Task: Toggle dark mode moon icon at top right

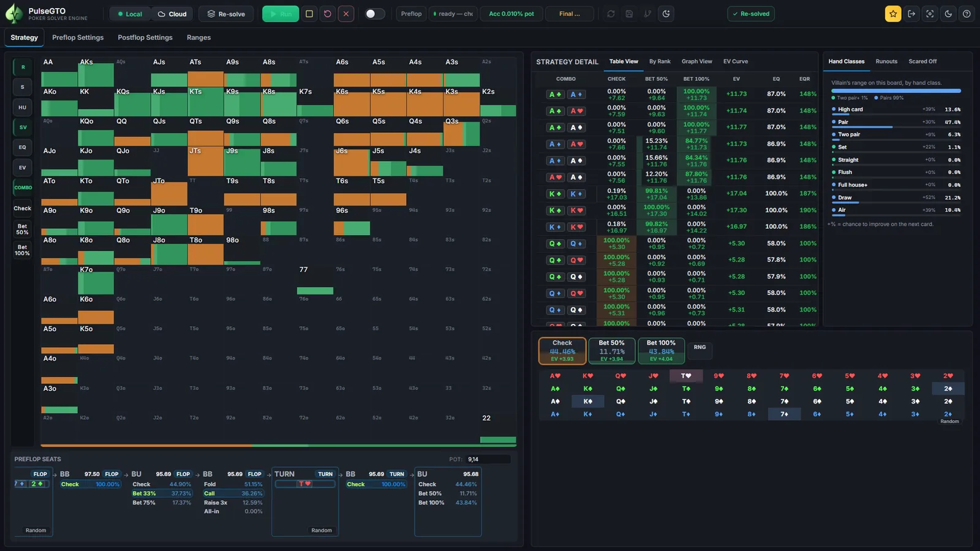Action: tap(948, 13)
